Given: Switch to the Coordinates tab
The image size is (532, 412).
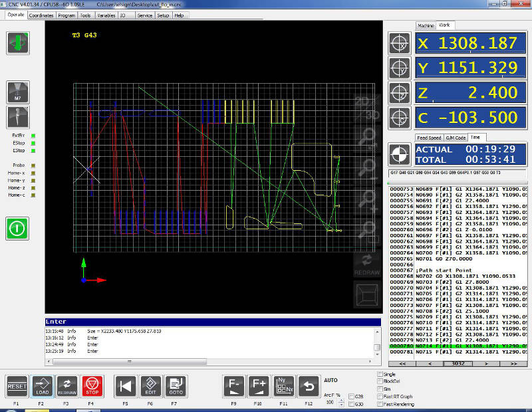Looking at the screenshot, I should tap(41, 15).
